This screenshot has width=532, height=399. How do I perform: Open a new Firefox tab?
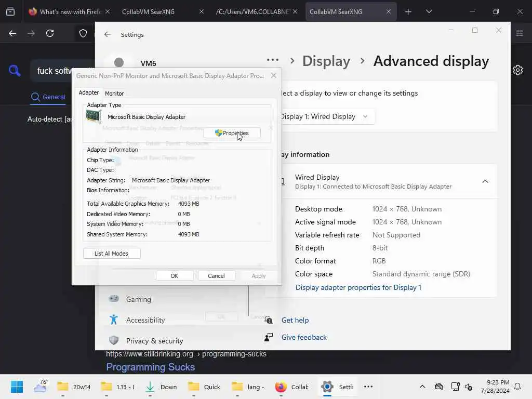(408, 12)
